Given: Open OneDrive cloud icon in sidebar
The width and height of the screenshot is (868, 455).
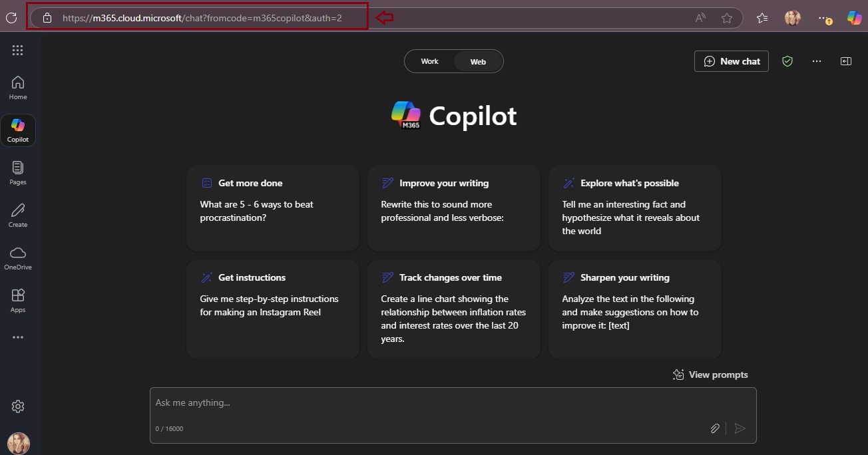Looking at the screenshot, I should point(18,257).
